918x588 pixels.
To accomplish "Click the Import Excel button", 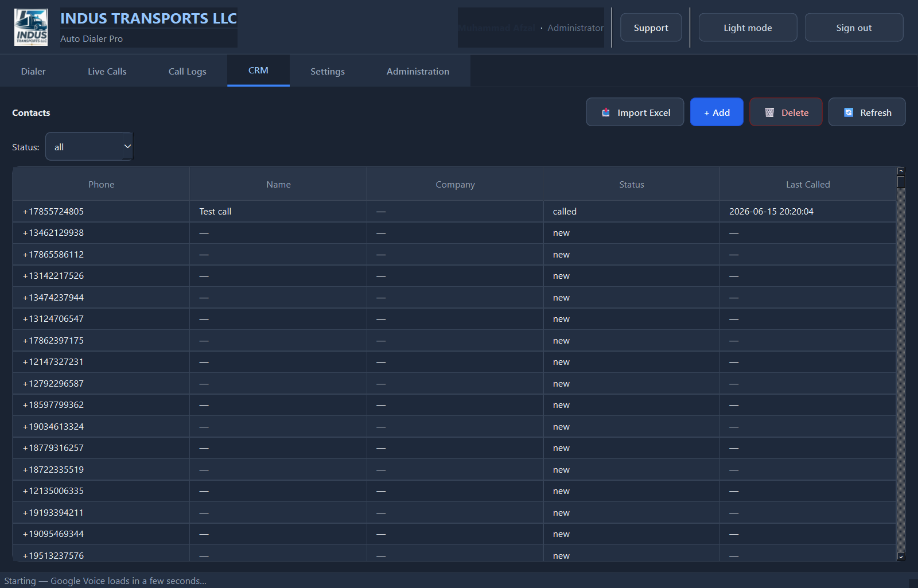I will coord(635,112).
